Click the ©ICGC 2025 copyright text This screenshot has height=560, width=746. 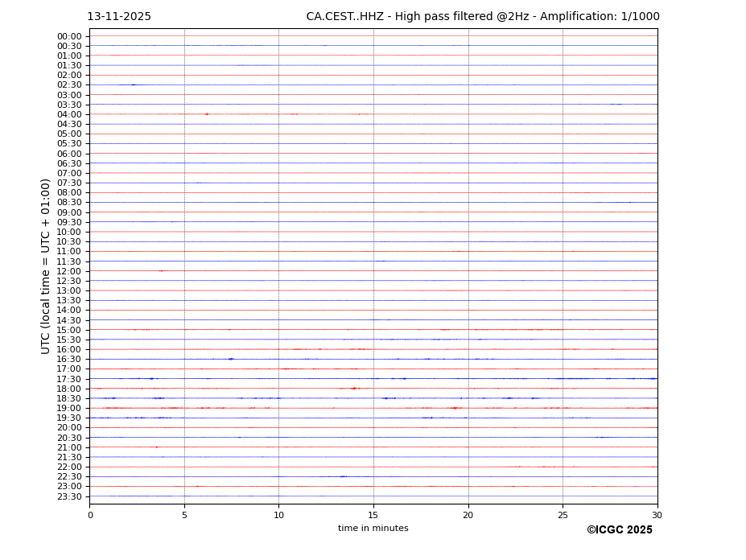click(x=619, y=530)
